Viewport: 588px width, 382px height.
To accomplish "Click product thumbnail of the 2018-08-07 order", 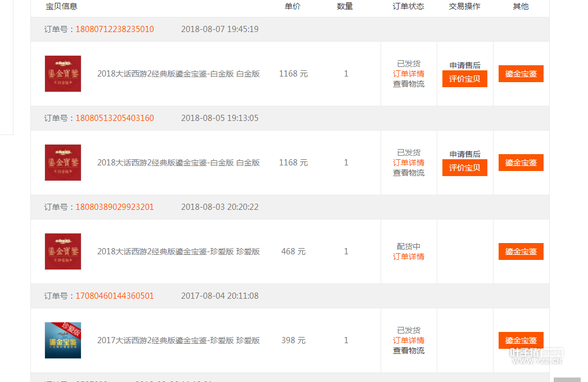I will [63, 74].
